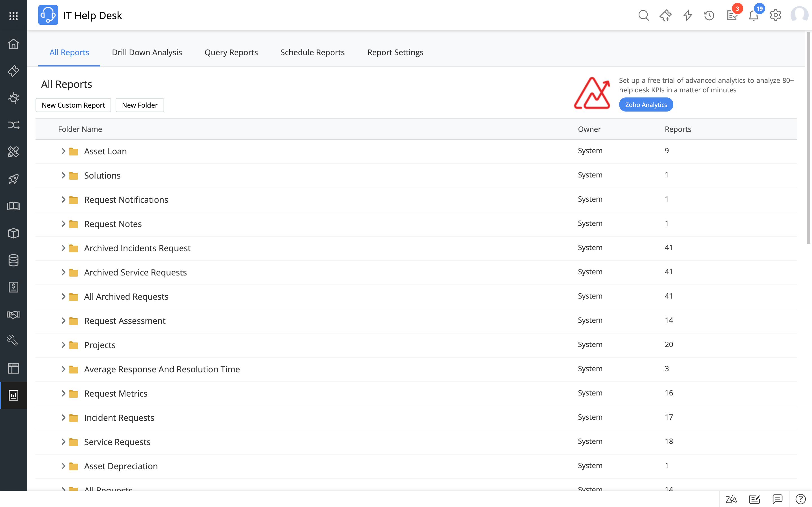Toggle the Asset Depreciation folder open
This screenshot has height=507, width=812.
(x=63, y=466)
